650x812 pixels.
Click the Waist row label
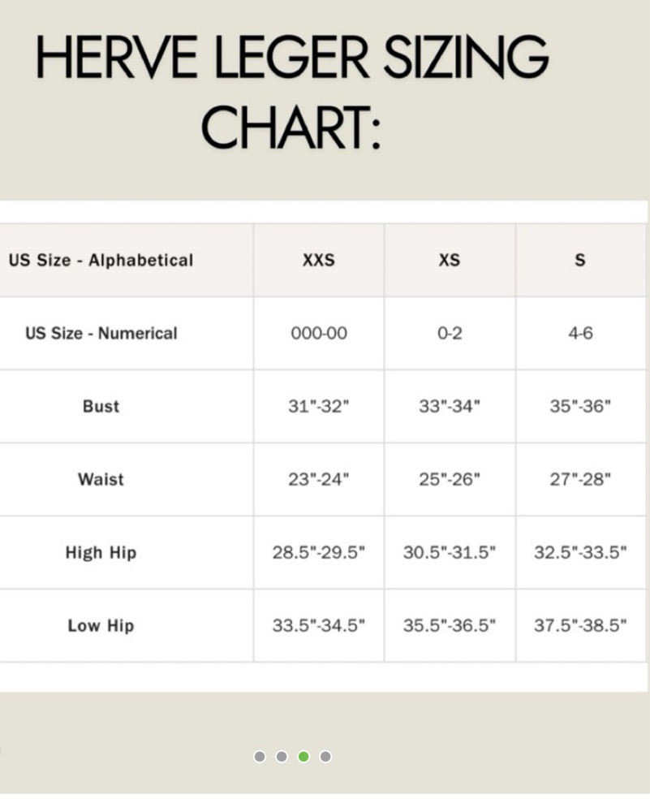click(x=101, y=480)
